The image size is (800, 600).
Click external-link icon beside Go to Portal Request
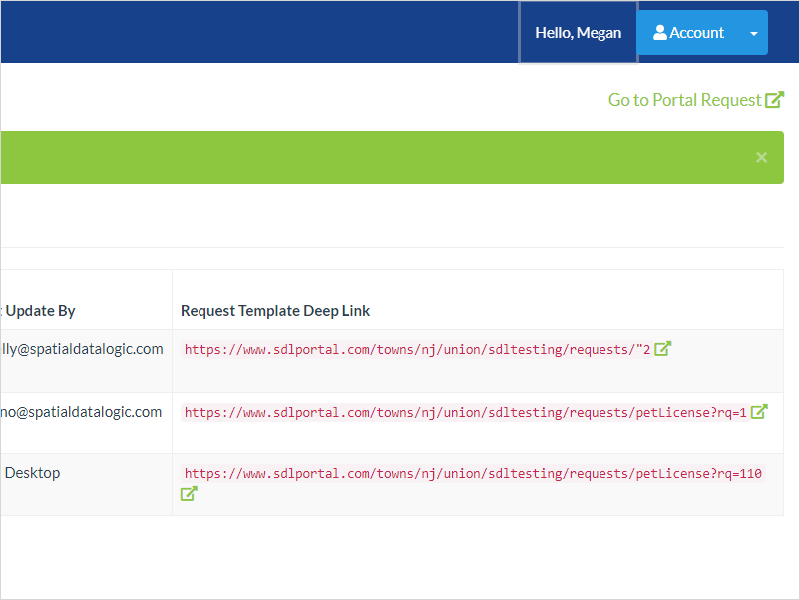[x=774, y=99]
